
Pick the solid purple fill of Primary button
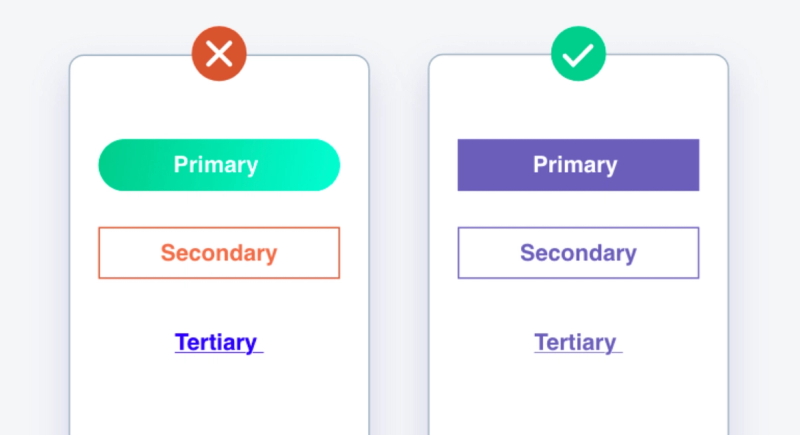[x=490, y=165]
